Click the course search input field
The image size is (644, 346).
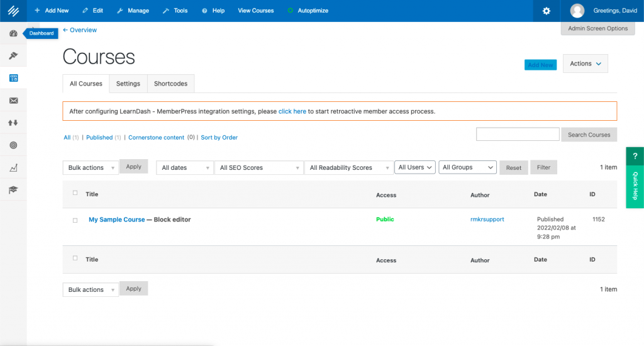517,135
